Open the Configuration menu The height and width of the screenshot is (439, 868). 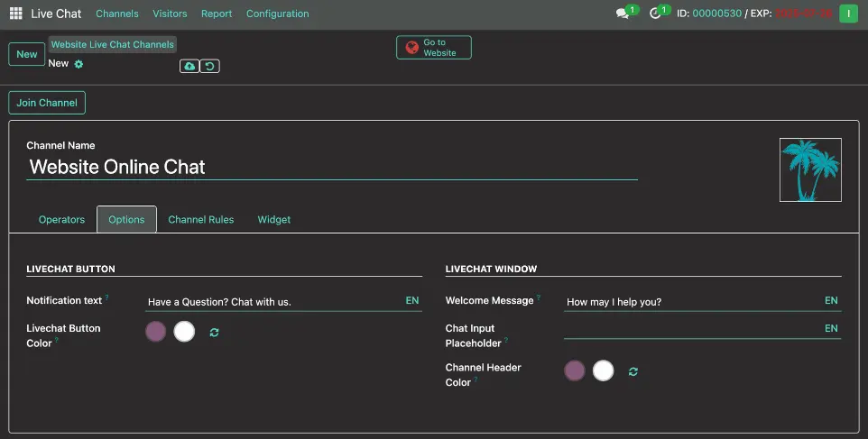tap(277, 14)
